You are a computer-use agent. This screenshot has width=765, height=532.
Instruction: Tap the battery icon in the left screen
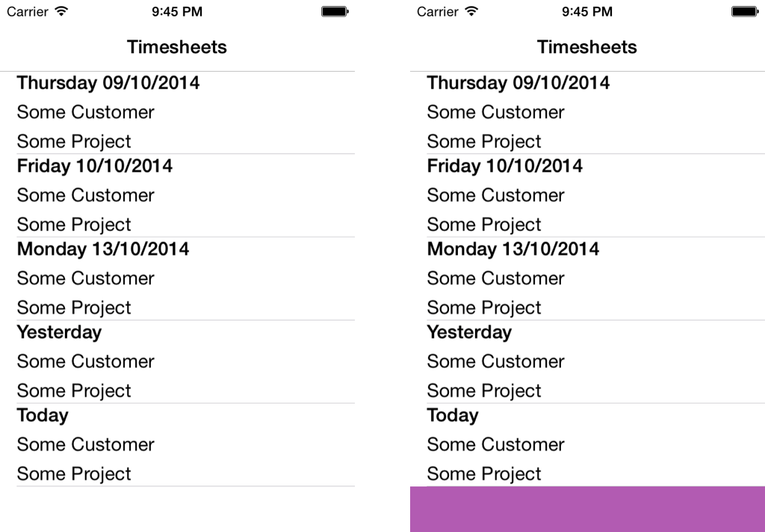point(335,11)
